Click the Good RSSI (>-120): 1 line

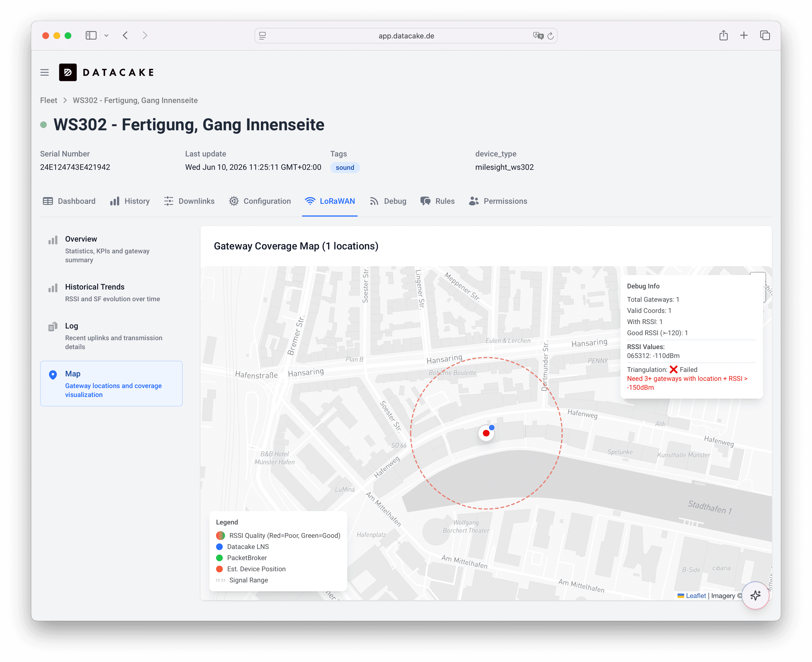pos(657,332)
